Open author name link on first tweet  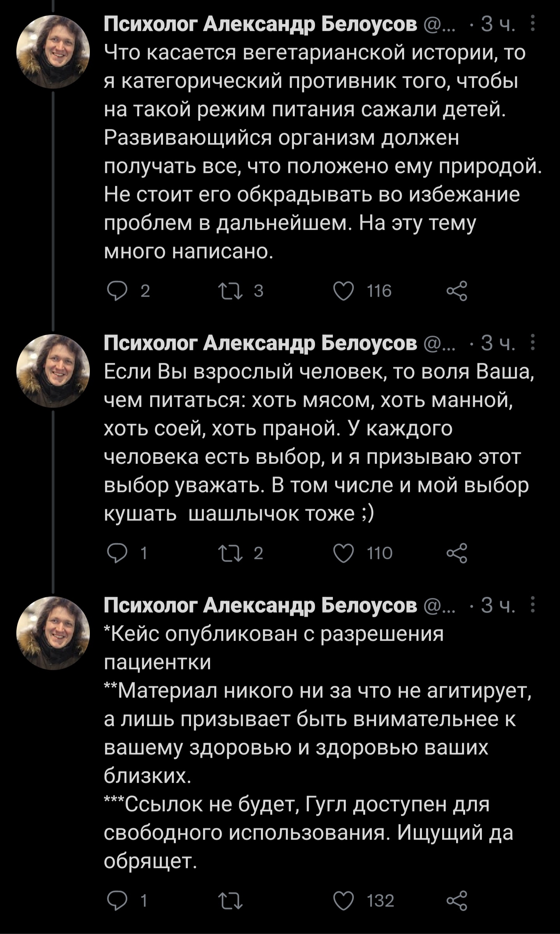point(260,24)
